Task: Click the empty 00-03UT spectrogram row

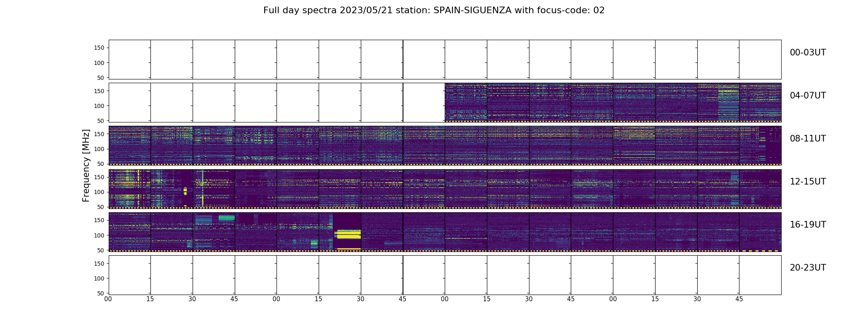Action: point(445,60)
